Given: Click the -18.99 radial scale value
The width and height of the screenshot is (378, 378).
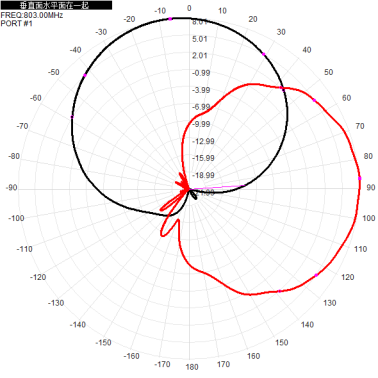Looking at the screenshot, I should point(203,175).
